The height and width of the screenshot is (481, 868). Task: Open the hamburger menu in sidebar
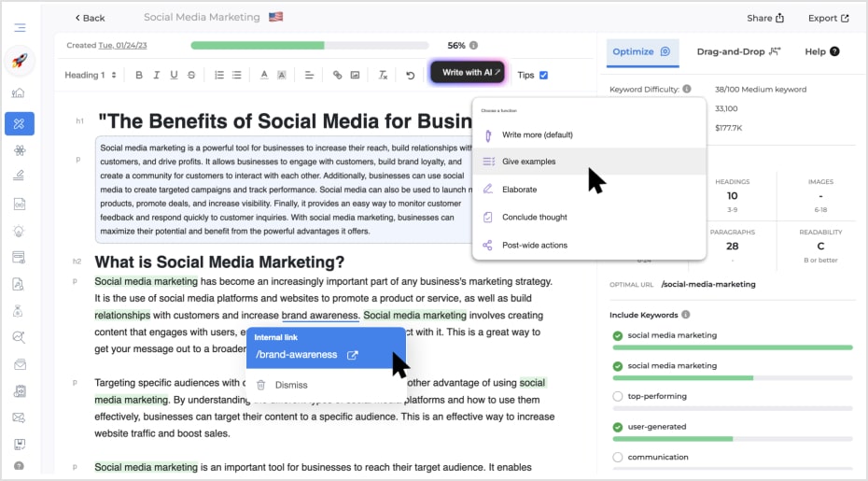20,28
